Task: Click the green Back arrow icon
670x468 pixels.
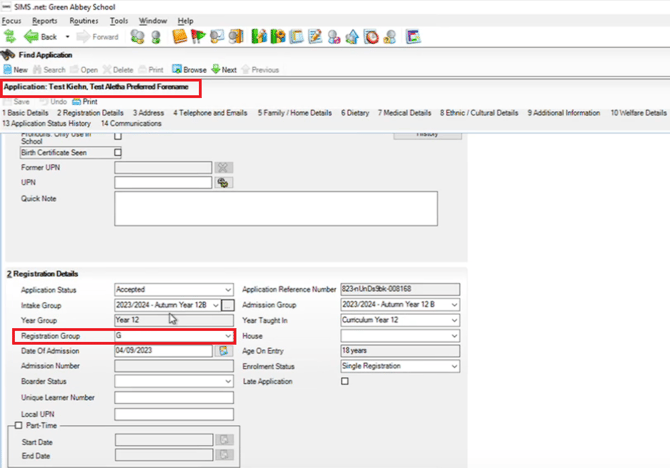Action: click(x=29, y=36)
